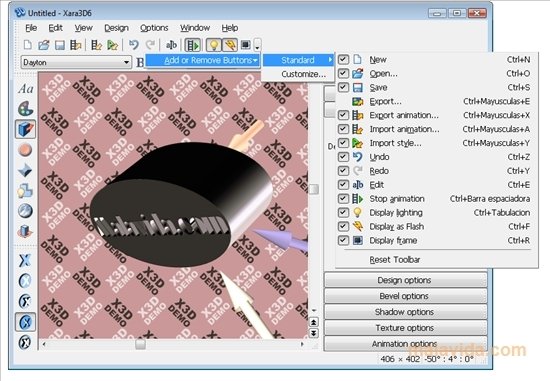Screen dimensions: 550x381
Task: Open the Window menu
Action: tap(195, 28)
